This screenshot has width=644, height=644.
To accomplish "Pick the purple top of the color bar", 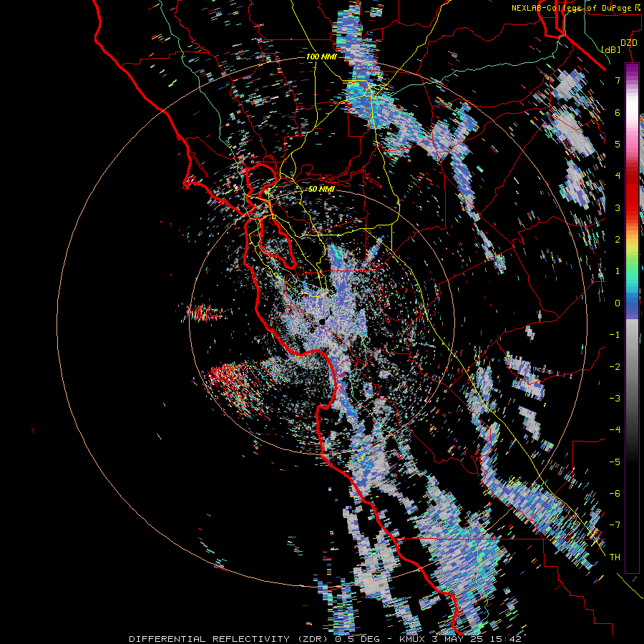I will (632, 69).
